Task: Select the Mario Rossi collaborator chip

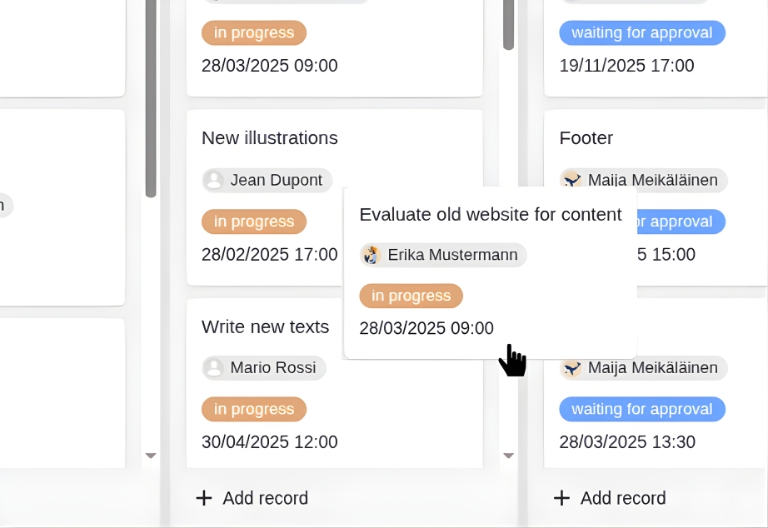Action: click(x=264, y=367)
